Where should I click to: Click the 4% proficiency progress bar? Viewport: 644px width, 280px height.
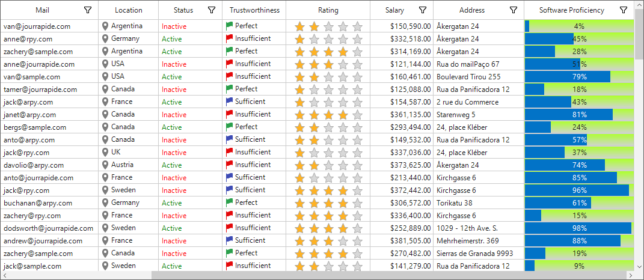click(x=579, y=26)
